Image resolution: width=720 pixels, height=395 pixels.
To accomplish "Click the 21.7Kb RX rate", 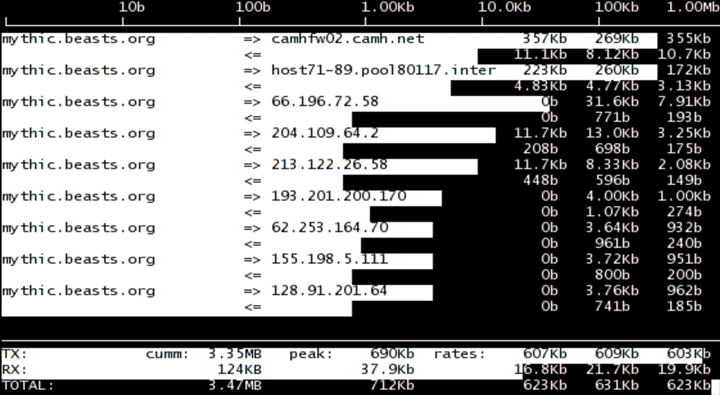I will [x=612, y=370].
